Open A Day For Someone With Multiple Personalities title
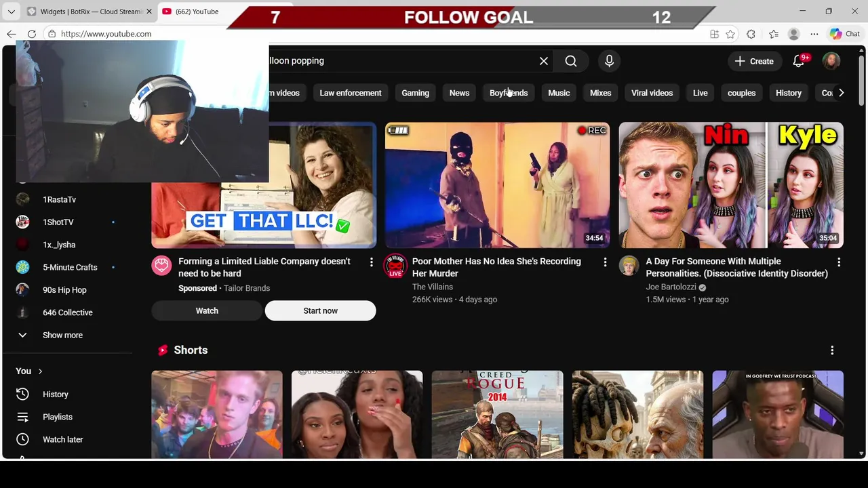Image resolution: width=868 pixels, height=488 pixels. coord(736,267)
